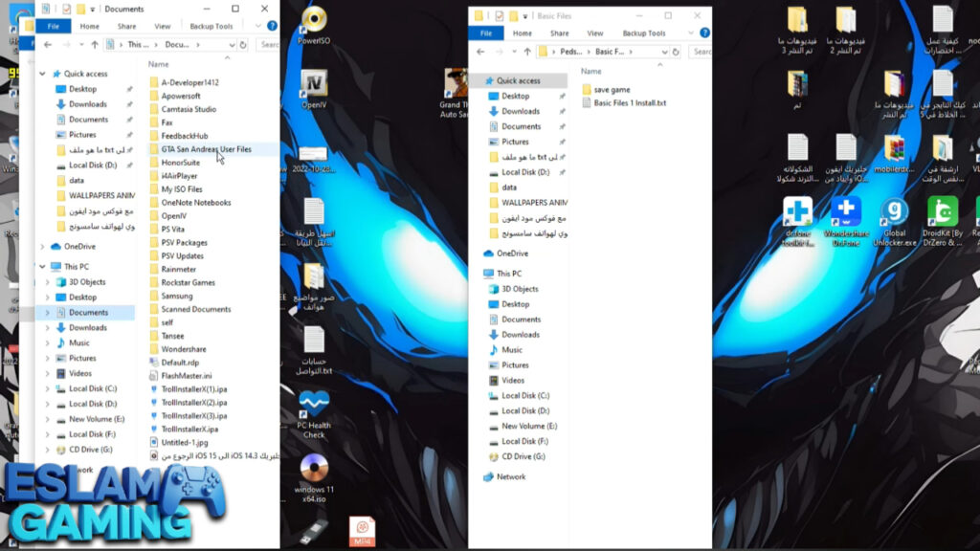Switch to View tab in Basic Files window
Viewport: 980px width, 551px height.
point(595,33)
